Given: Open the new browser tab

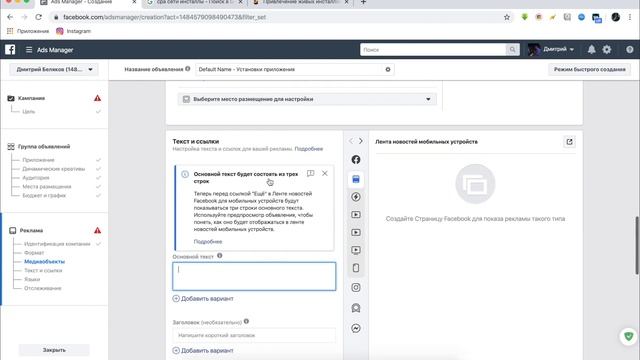Looking at the screenshot, I should [x=363, y=2].
